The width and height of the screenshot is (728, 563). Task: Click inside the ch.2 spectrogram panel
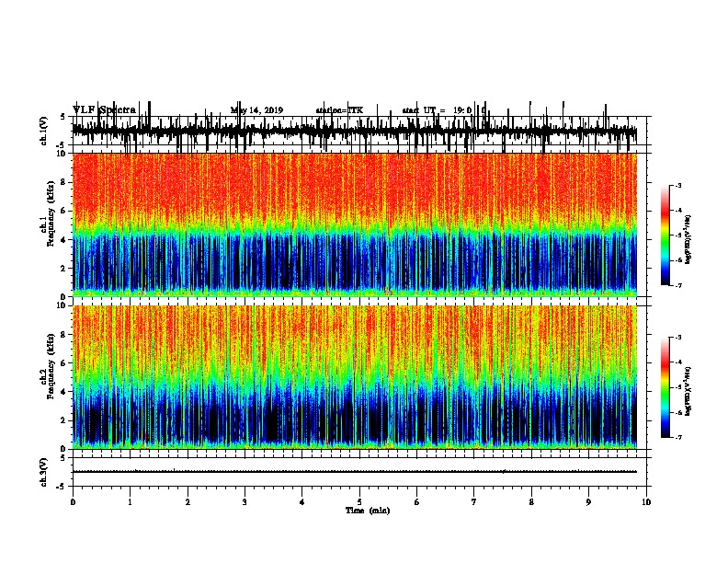pyautogui.click(x=354, y=377)
